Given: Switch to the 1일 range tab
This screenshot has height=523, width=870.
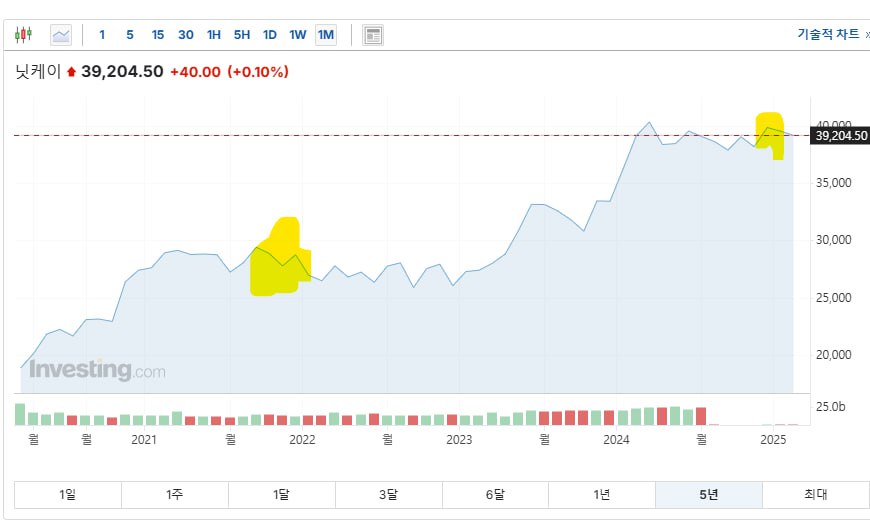Looking at the screenshot, I should click(x=68, y=494).
